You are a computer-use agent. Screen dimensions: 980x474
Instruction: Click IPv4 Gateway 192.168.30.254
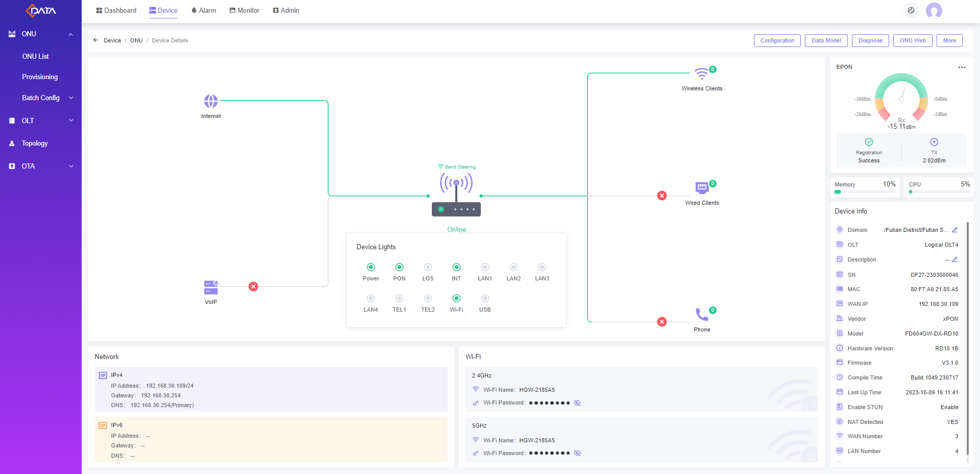(x=161, y=395)
